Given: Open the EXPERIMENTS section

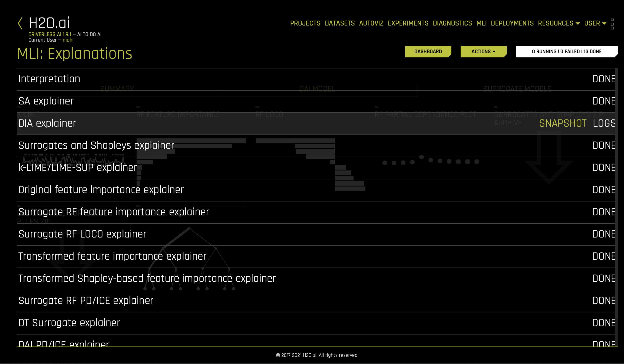Looking at the screenshot, I should [x=408, y=23].
